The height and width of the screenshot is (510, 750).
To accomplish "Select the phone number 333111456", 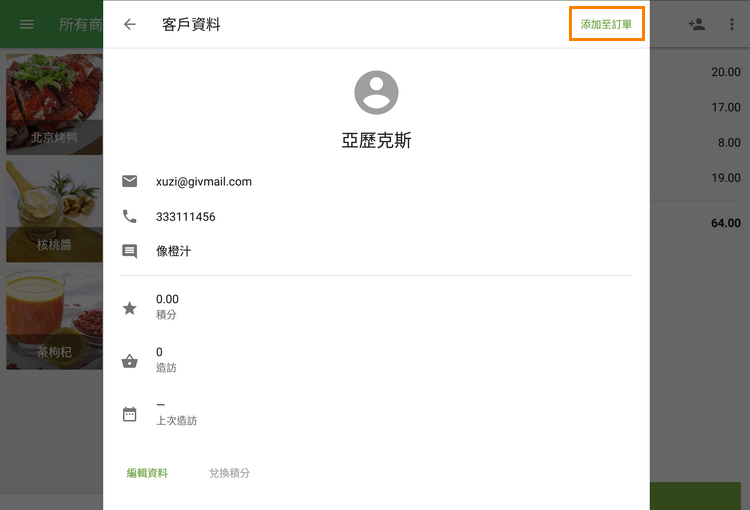I will 186,217.
